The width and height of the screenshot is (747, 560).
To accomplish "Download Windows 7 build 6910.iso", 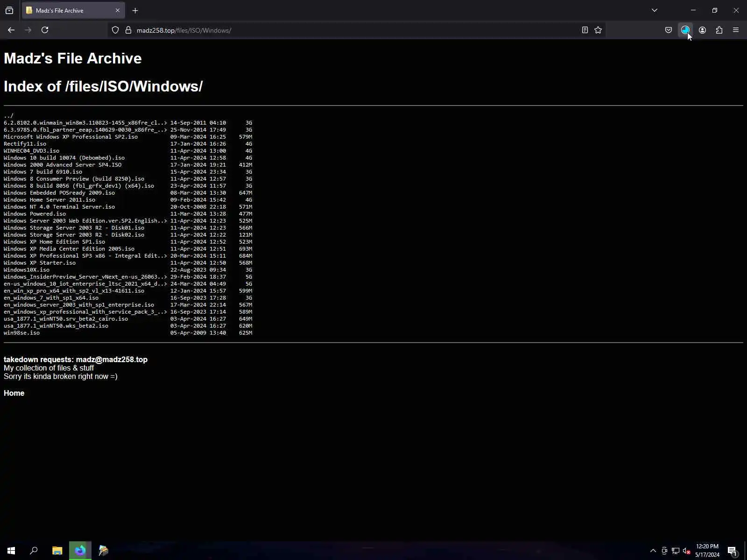I will [x=43, y=172].
